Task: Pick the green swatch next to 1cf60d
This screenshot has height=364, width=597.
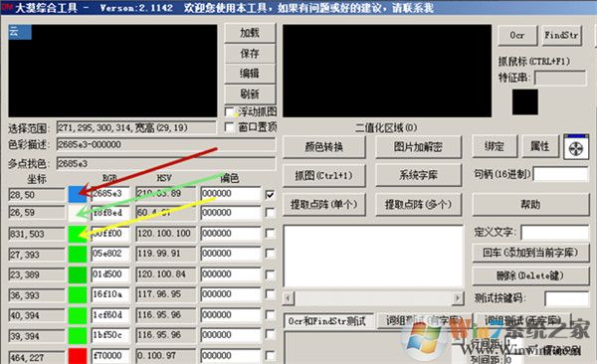Action: [78, 315]
